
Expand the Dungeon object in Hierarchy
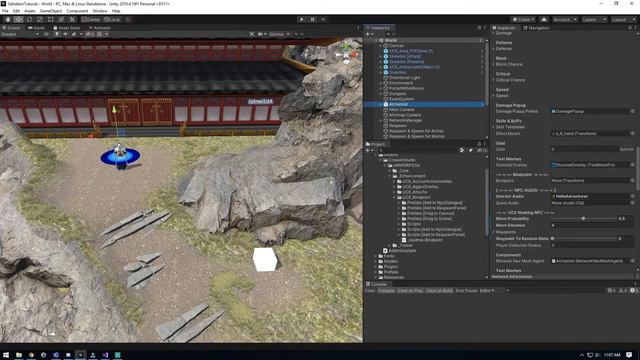(x=380, y=93)
